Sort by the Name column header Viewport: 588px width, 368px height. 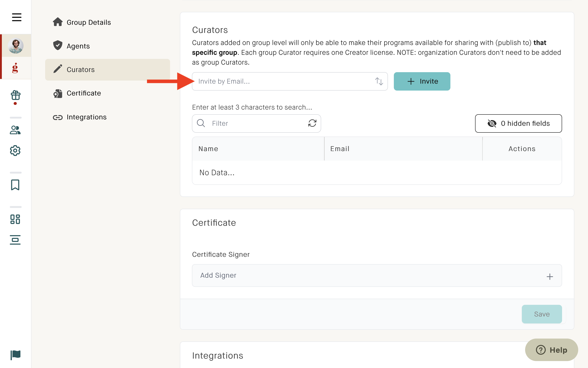[258, 149]
